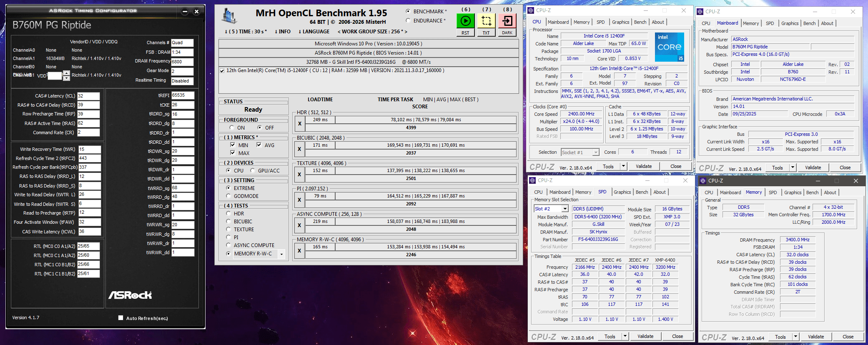Toggle the MAX metrics checkbox

(x=233, y=153)
